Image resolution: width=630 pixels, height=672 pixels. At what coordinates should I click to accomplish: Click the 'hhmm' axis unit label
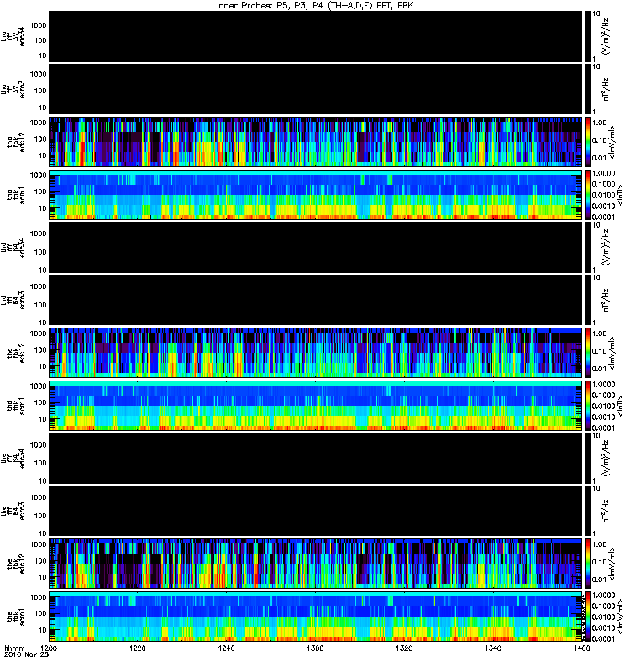14,648
